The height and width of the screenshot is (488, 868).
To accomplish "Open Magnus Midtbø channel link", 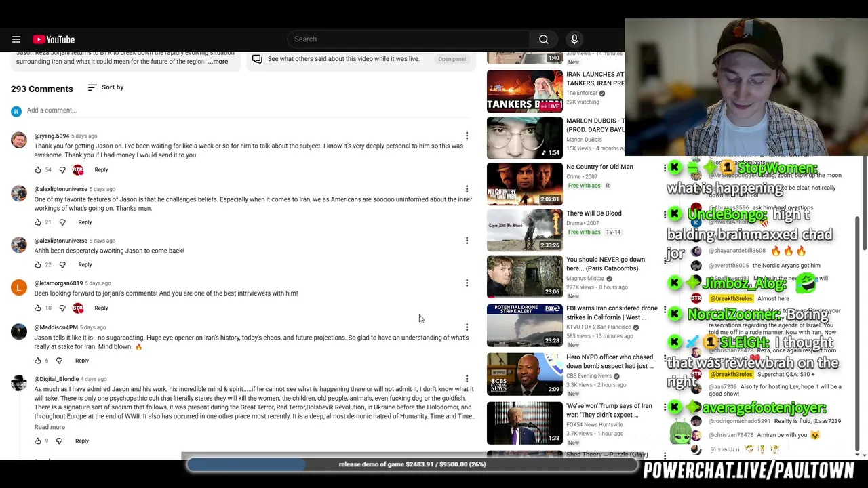I will (x=585, y=279).
